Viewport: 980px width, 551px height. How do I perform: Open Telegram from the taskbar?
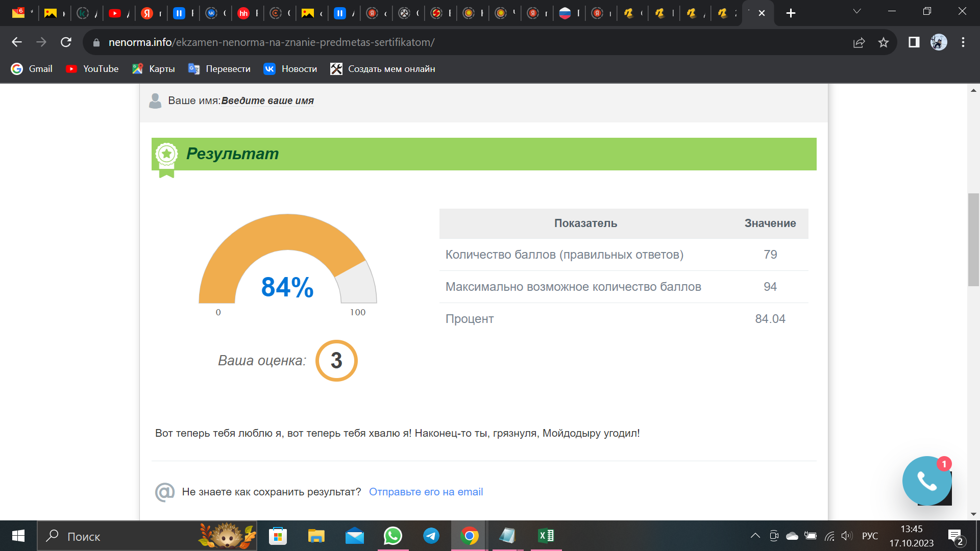click(x=431, y=536)
